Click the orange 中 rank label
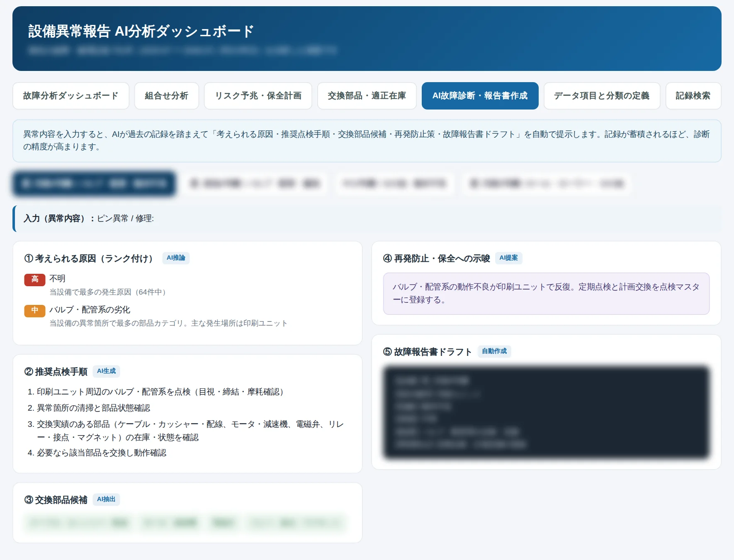Image resolution: width=734 pixels, height=560 pixels. tap(35, 311)
